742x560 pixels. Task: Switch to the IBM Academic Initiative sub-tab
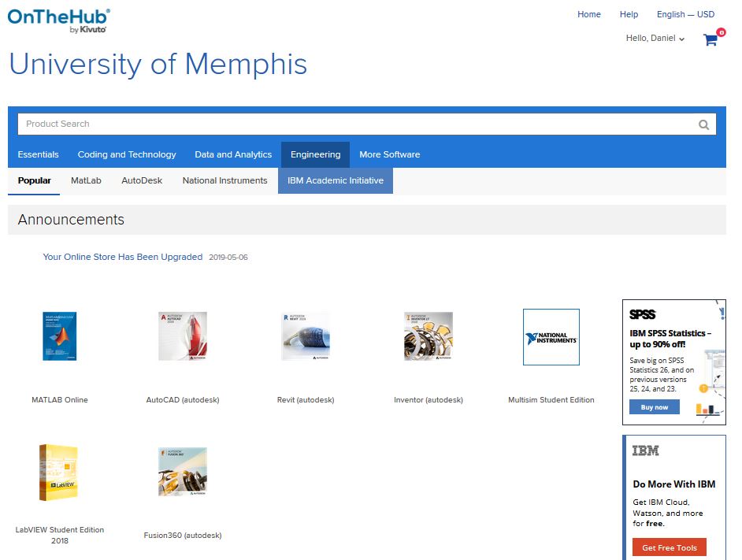(x=336, y=181)
